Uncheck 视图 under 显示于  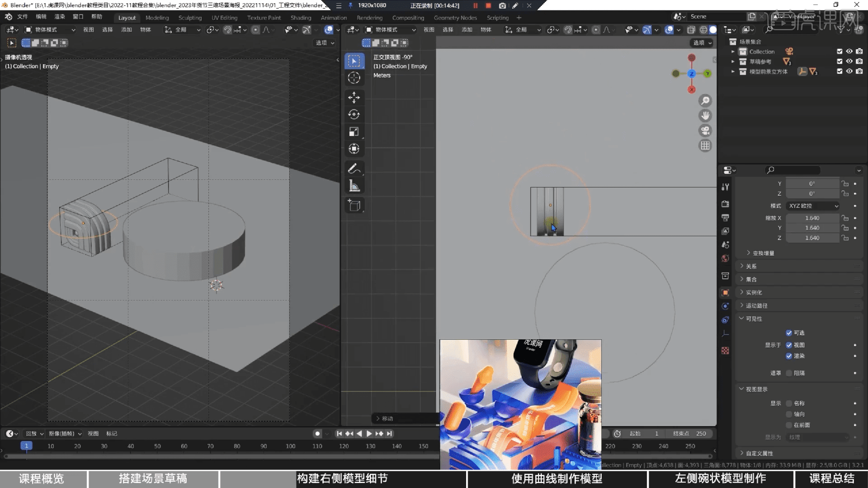coord(789,345)
